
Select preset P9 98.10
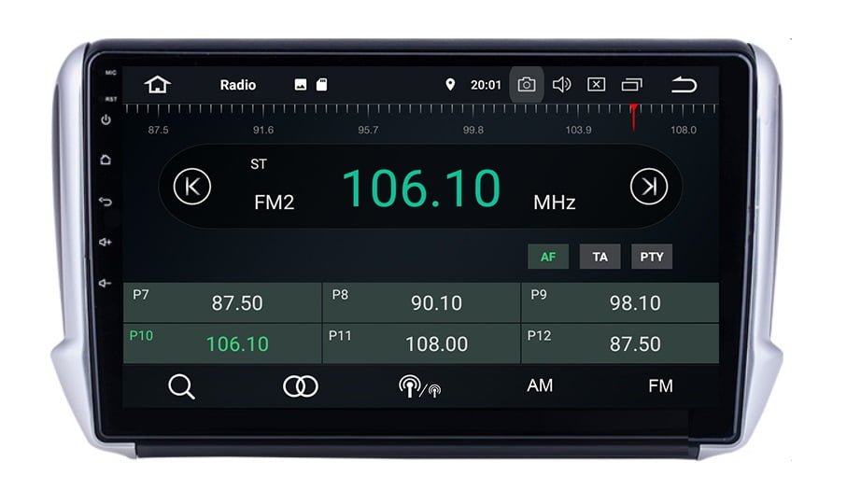(x=620, y=303)
